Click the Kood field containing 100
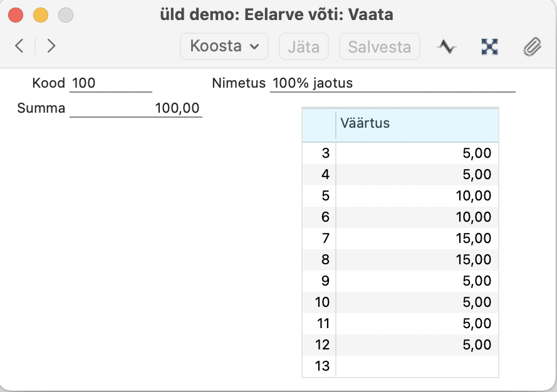Viewport: 557px width, 392px height. [111, 83]
